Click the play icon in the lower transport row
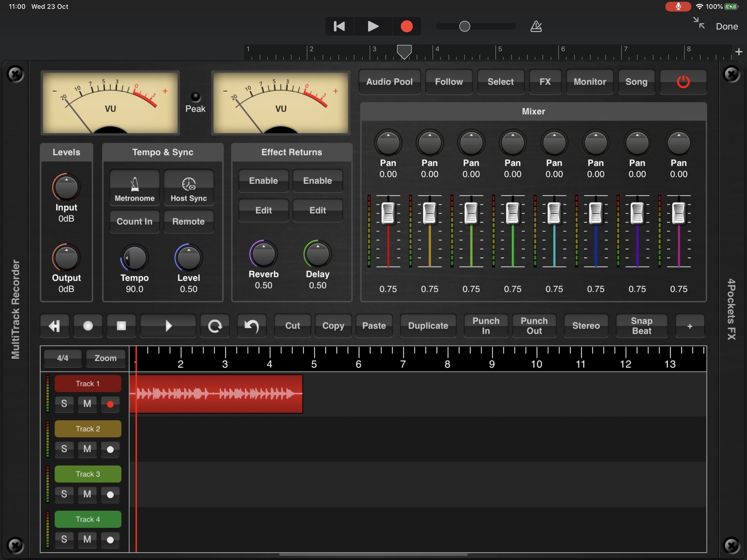The image size is (747, 560). tap(168, 326)
